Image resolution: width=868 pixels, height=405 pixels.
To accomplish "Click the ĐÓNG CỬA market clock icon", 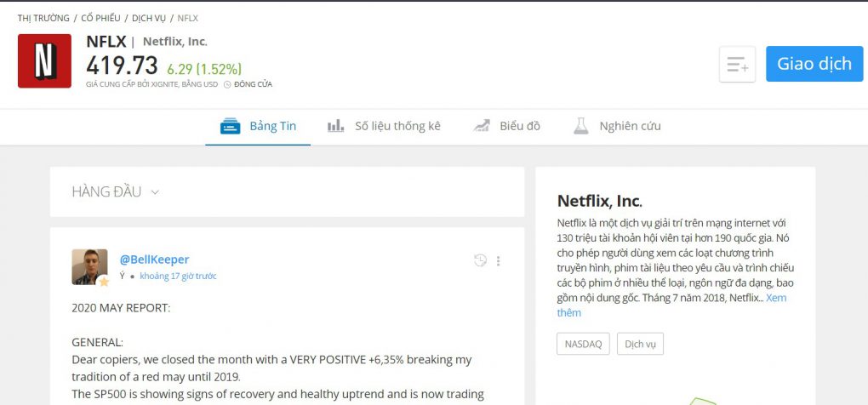I will 227,84.
